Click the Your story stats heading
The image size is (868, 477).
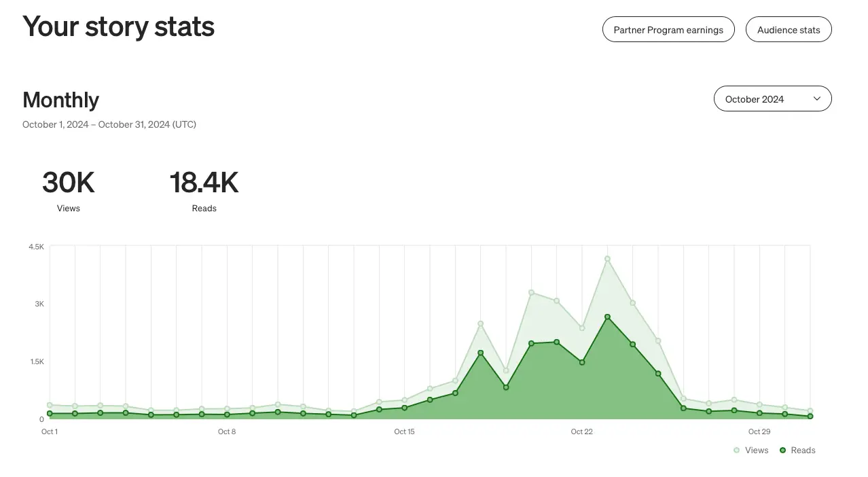tap(119, 26)
